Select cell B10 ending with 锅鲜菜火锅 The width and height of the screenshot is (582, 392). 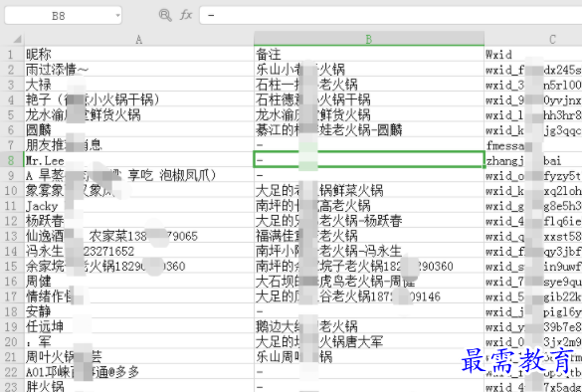369,190
